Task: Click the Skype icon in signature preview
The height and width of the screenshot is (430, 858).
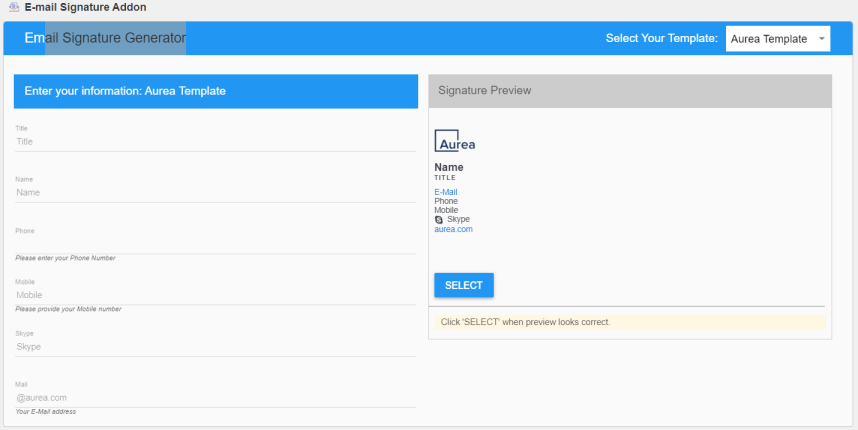Action: pos(438,219)
